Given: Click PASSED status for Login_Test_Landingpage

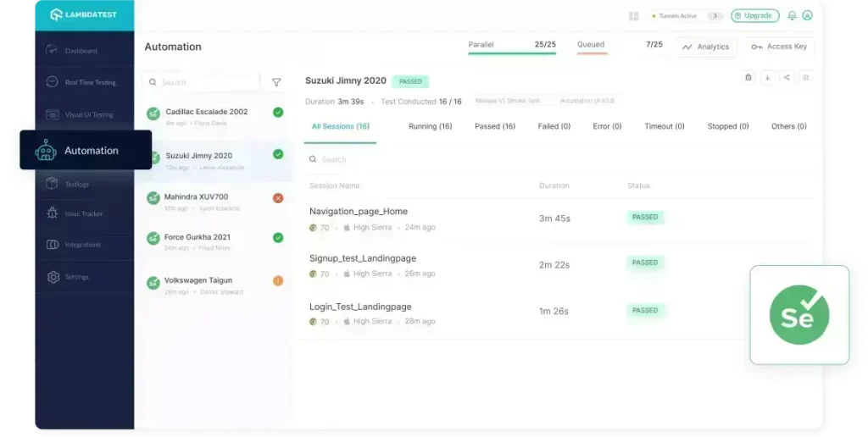Looking at the screenshot, I should (645, 310).
